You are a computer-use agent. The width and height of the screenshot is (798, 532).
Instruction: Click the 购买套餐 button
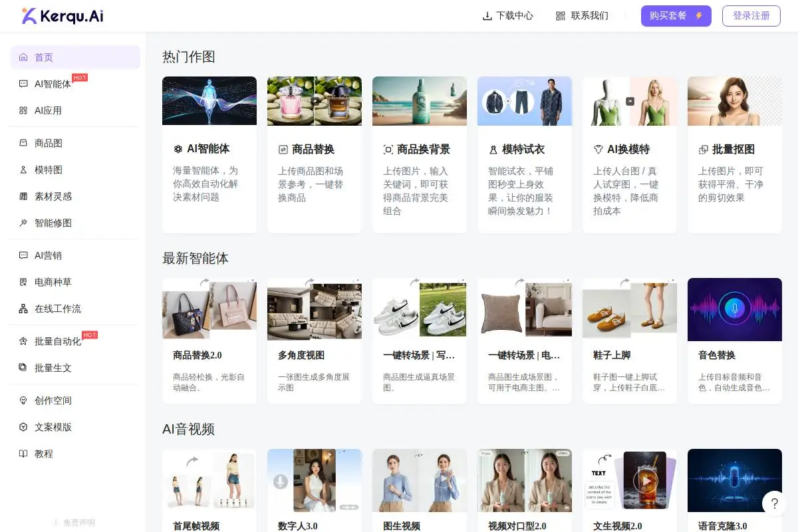coord(676,16)
